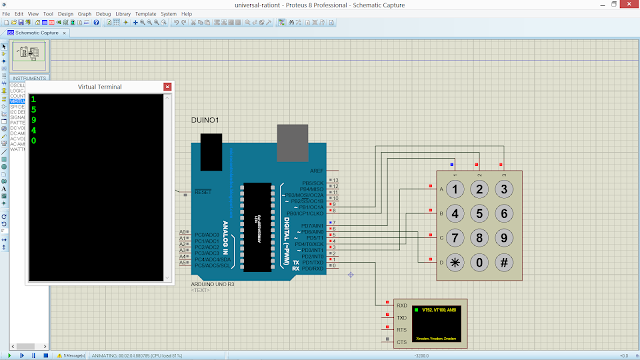Viewport: 640px width, 360px height.
Task: Select the 2D box drawing tool
Action: point(4,160)
